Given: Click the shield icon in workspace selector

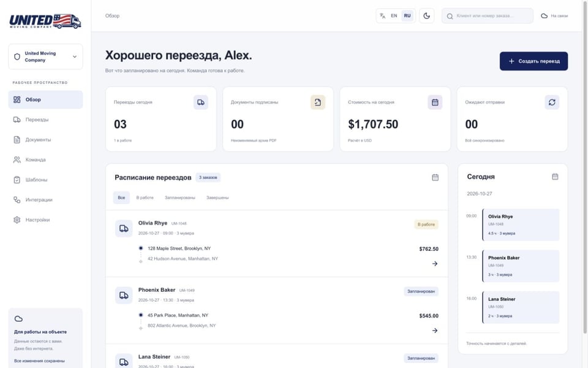Looking at the screenshot, I should [x=17, y=56].
